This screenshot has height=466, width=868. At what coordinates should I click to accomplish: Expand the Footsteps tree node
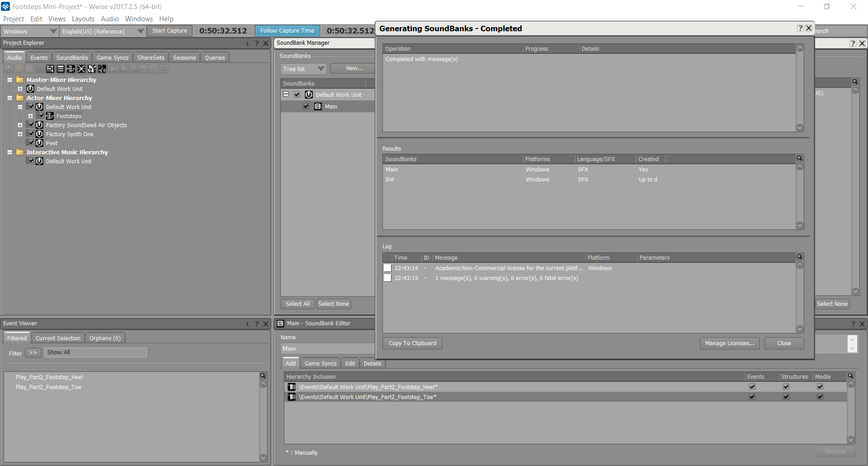[x=30, y=116]
